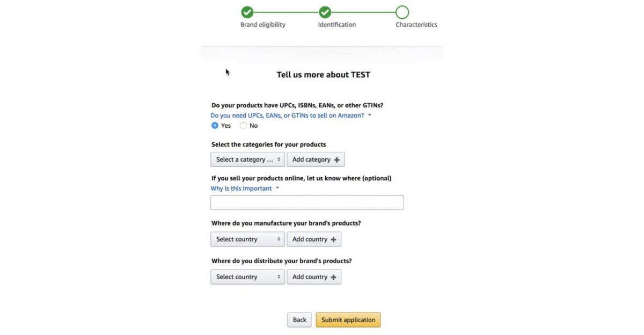Click the online selling locations text field
The height and width of the screenshot is (335, 644).
pyautogui.click(x=307, y=202)
